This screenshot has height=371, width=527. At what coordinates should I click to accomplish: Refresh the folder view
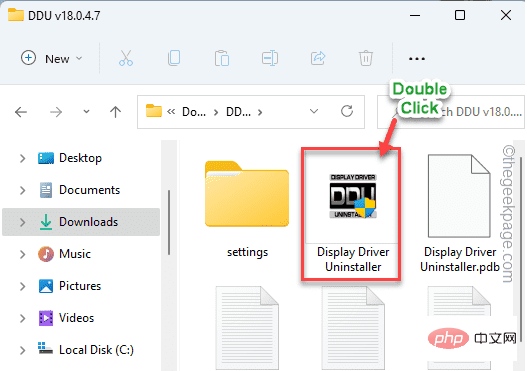(347, 111)
